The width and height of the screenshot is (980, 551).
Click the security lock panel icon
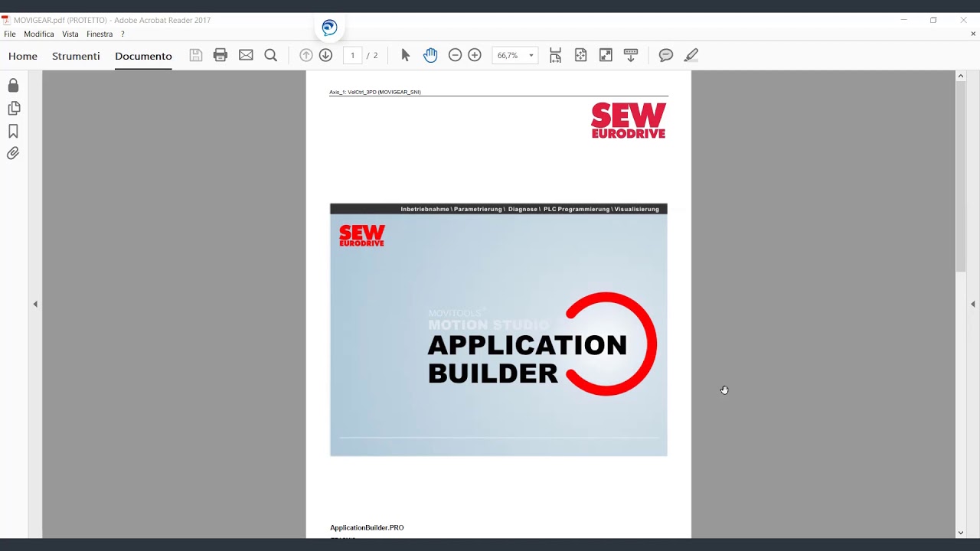pyautogui.click(x=13, y=85)
